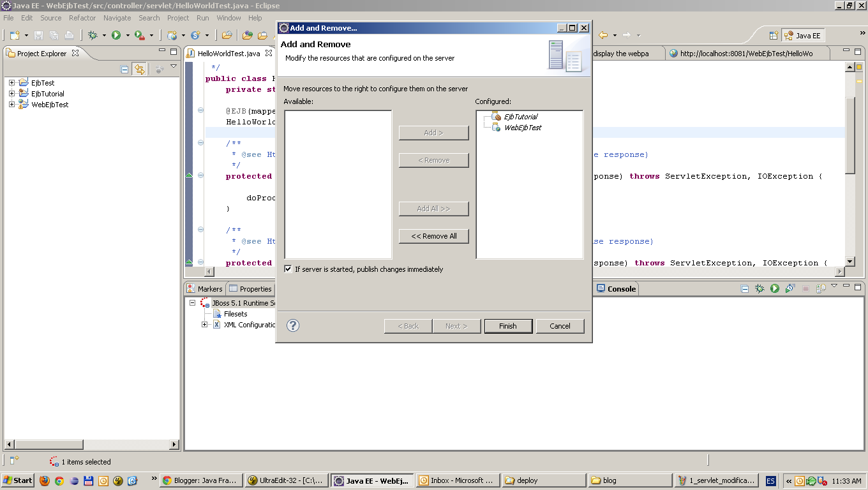This screenshot has width=868, height=490.
Task: Launch the app with the green Run icon
Action: point(116,35)
